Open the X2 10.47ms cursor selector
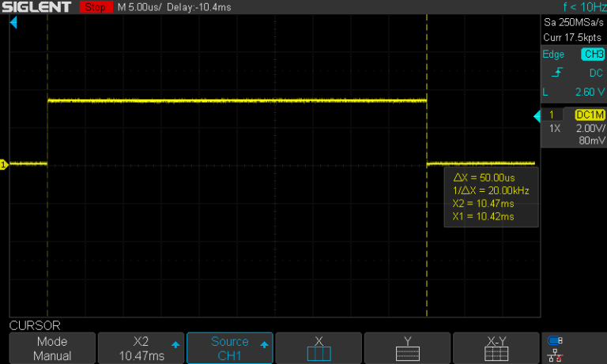Screen dimensions: 607x364 141,348
